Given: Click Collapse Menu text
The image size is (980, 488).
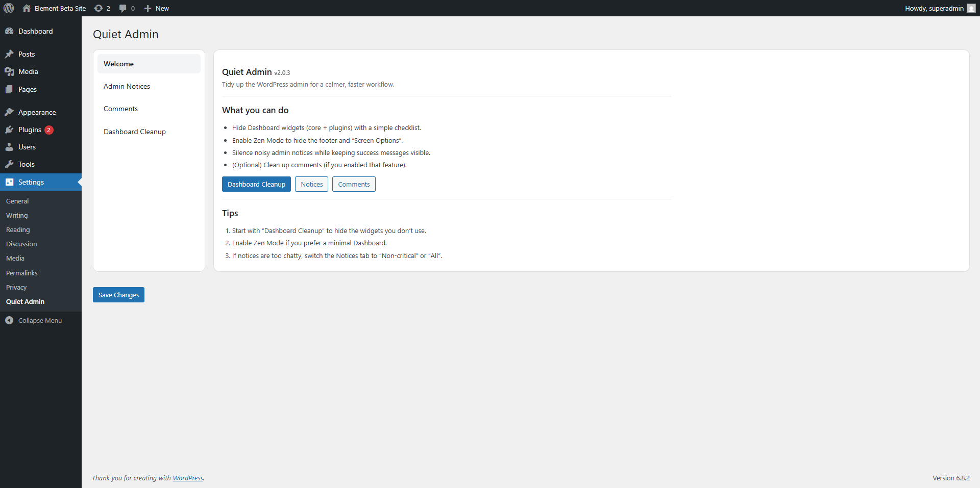Looking at the screenshot, I should [x=40, y=320].
